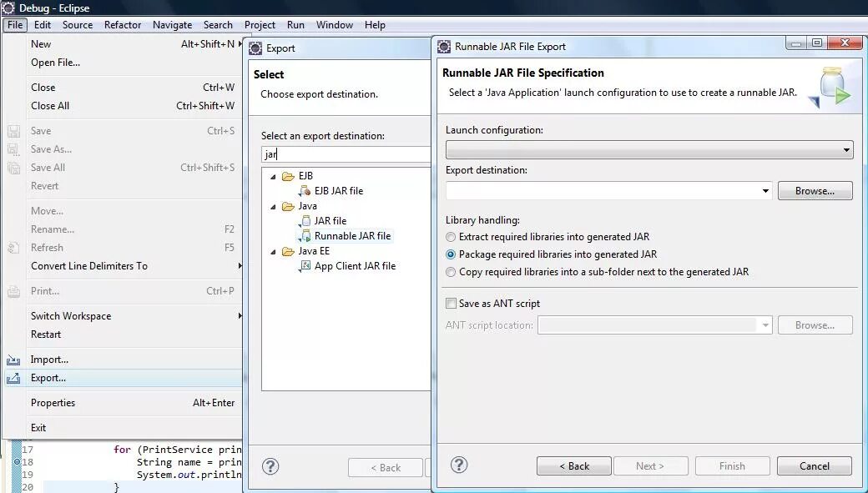
Task: Select Copy required libraries to sub-folder
Action: [x=451, y=272]
